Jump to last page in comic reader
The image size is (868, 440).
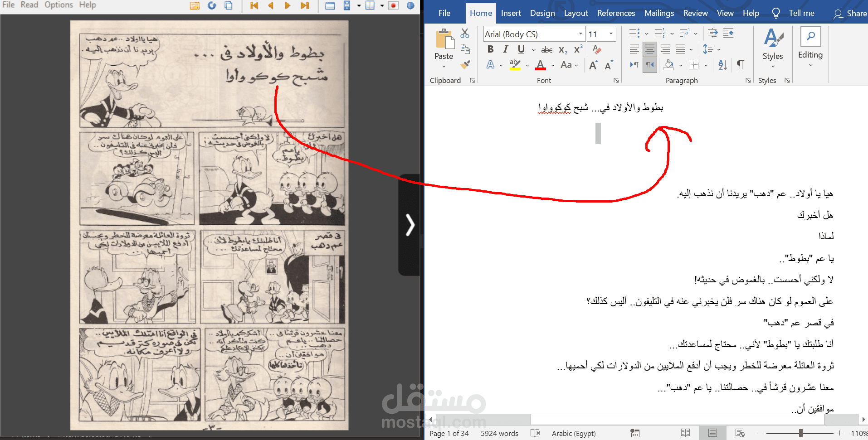pos(305,5)
